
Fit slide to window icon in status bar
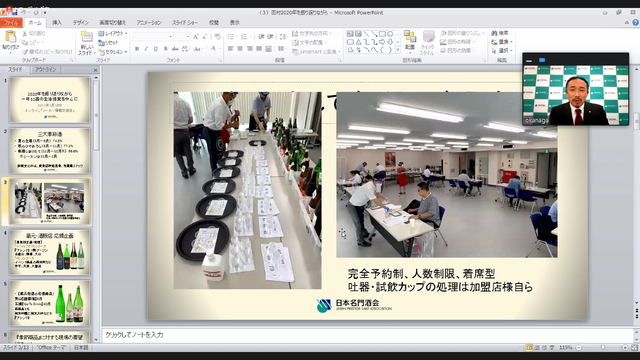634,347
